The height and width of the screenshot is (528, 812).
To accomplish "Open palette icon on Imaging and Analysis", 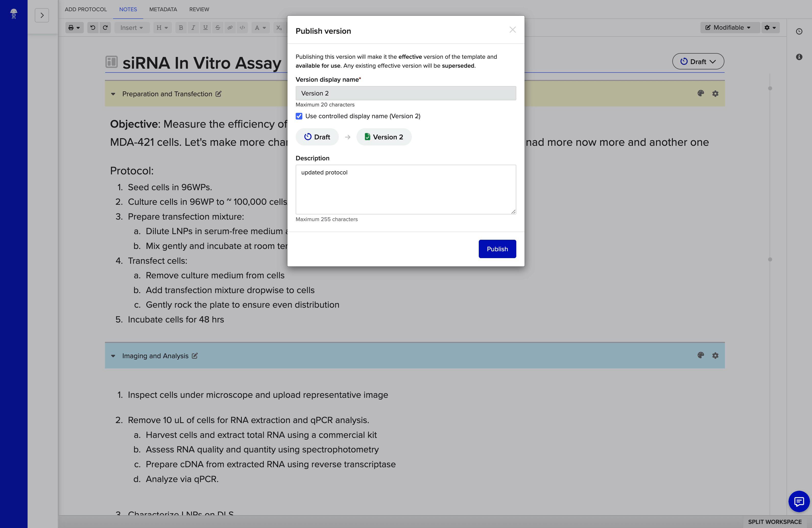I will click(700, 355).
